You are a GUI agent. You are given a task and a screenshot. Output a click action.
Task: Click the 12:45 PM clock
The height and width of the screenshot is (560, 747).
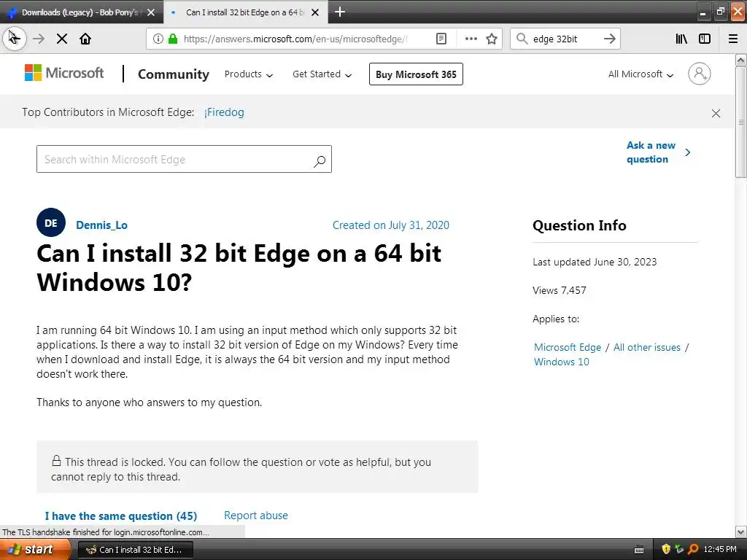pos(720,550)
